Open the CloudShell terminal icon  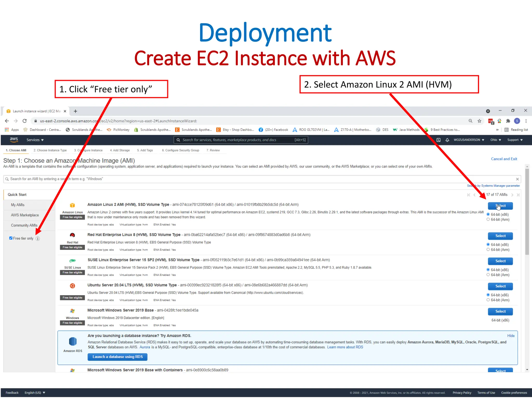pos(438,140)
